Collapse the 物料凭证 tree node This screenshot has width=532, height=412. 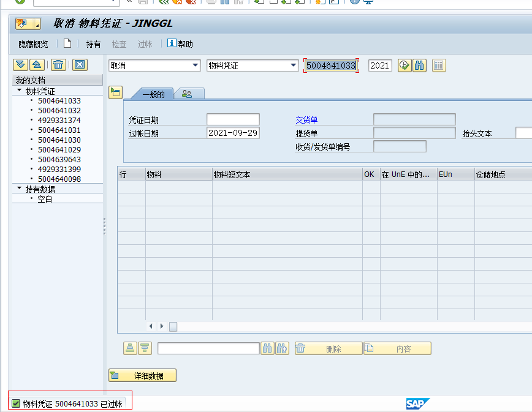[20, 91]
